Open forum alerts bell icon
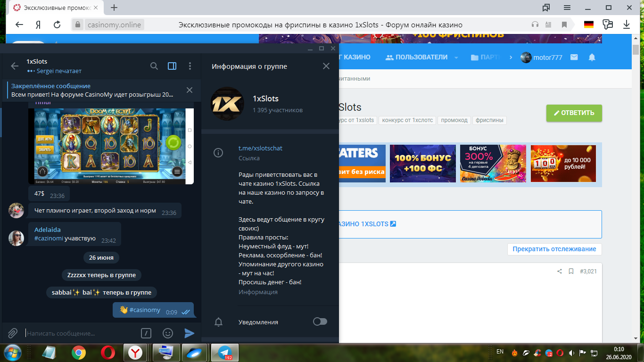 592,57
